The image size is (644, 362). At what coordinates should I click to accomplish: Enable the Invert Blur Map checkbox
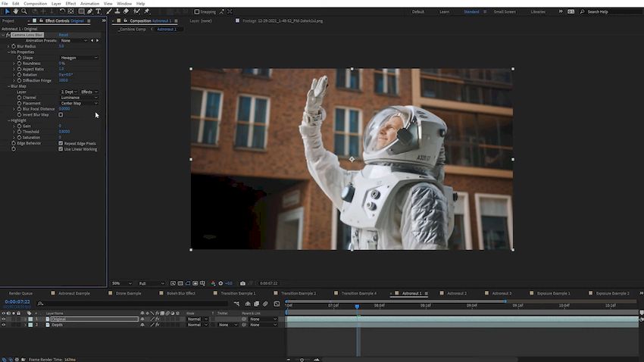click(x=61, y=114)
